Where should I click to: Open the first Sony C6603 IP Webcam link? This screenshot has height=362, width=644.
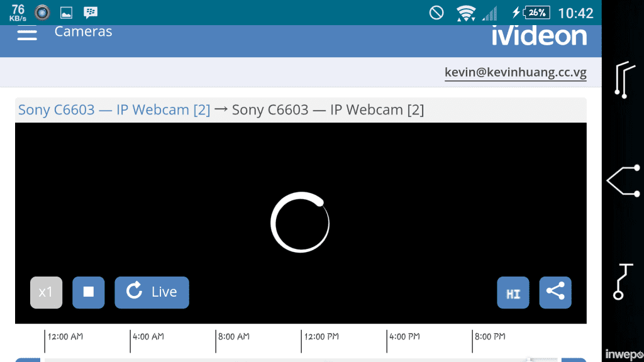click(113, 109)
